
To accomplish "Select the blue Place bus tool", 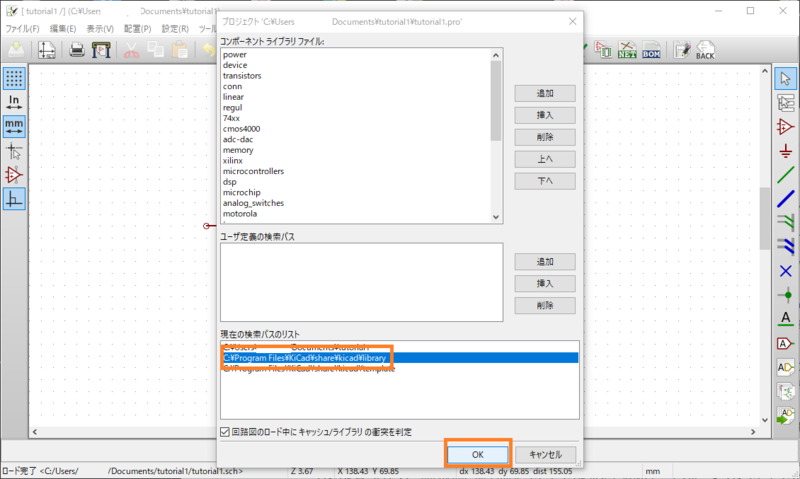I will pyautogui.click(x=785, y=199).
